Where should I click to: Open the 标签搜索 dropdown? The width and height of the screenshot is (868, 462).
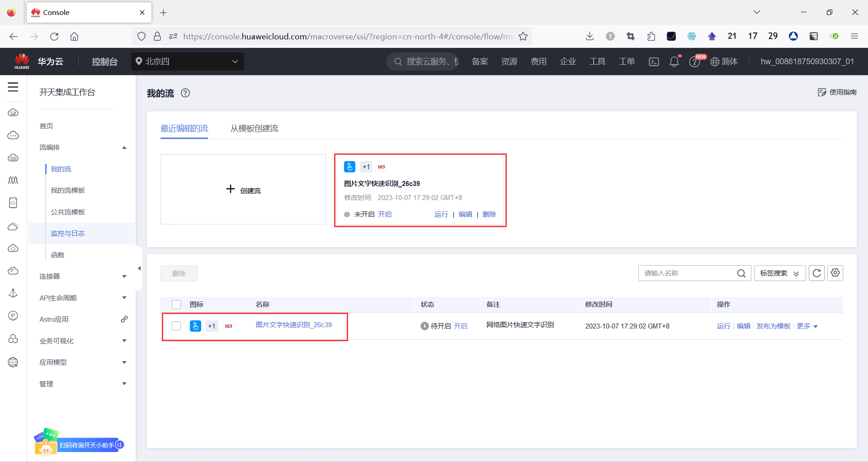pyautogui.click(x=780, y=273)
